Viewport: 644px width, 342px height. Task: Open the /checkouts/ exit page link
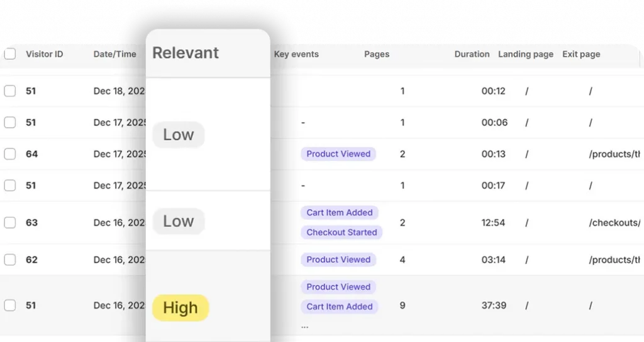pyautogui.click(x=614, y=223)
